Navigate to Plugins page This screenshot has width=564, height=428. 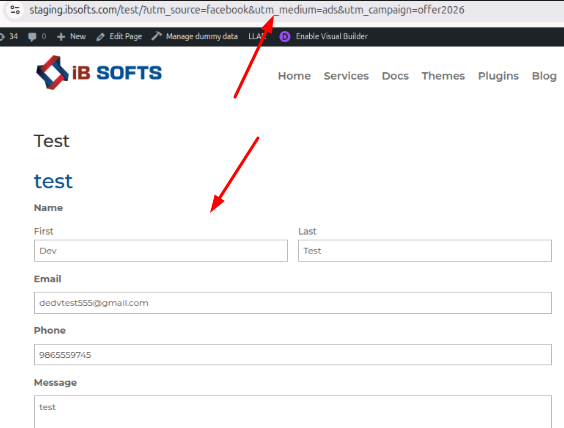coord(498,76)
